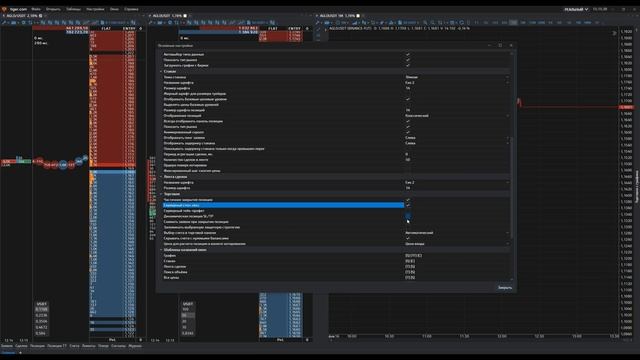Open the 'Таблицы' menu

click(x=73, y=9)
